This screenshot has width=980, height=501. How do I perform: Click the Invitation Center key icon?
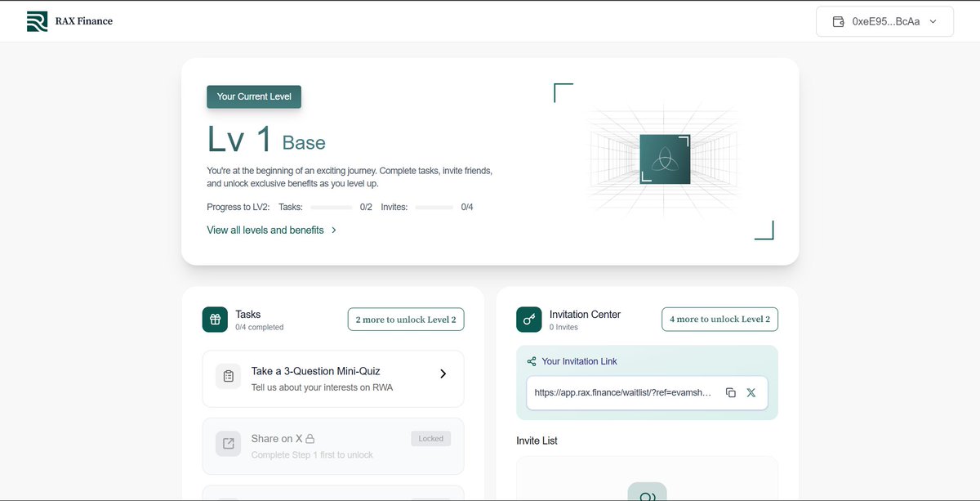pyautogui.click(x=529, y=320)
